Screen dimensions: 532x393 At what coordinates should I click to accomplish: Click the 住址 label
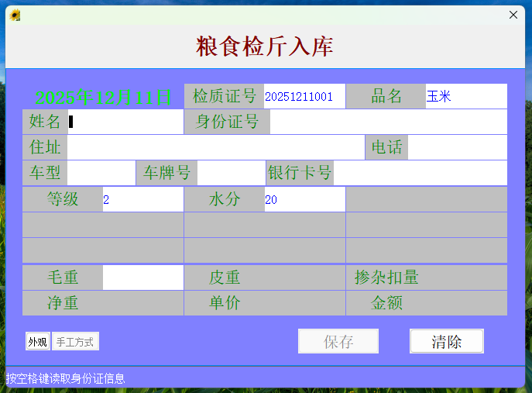pyautogui.click(x=45, y=147)
